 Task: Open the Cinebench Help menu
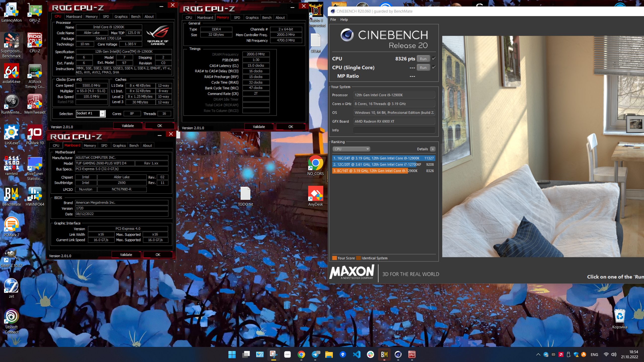pos(344,19)
